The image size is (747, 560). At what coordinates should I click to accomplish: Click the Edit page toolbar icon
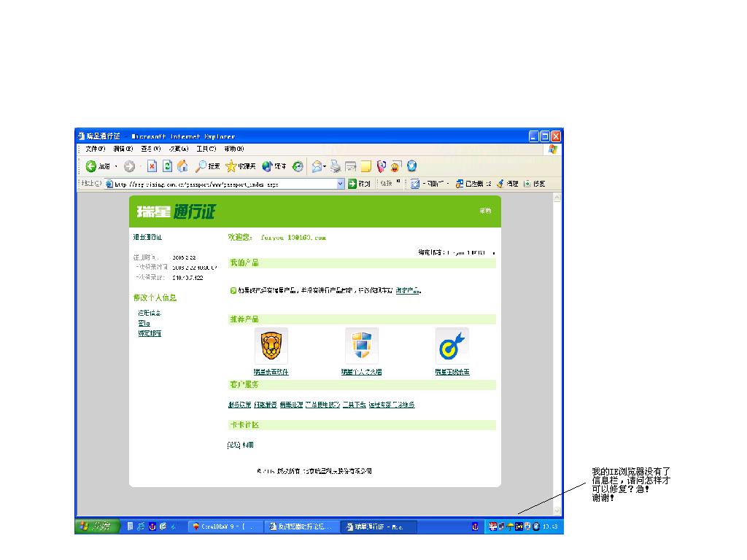pos(351,166)
